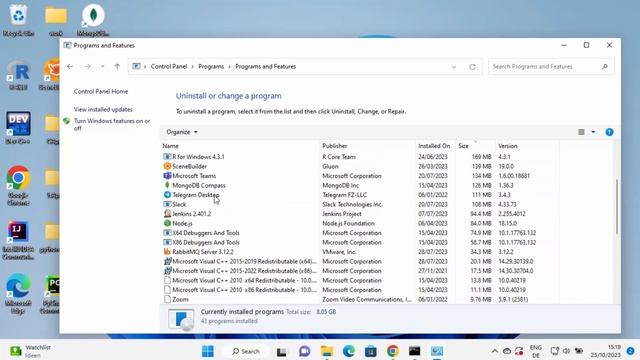The image size is (640, 360).
Task: Expand the view options dropdown arrow
Action: click(593, 132)
